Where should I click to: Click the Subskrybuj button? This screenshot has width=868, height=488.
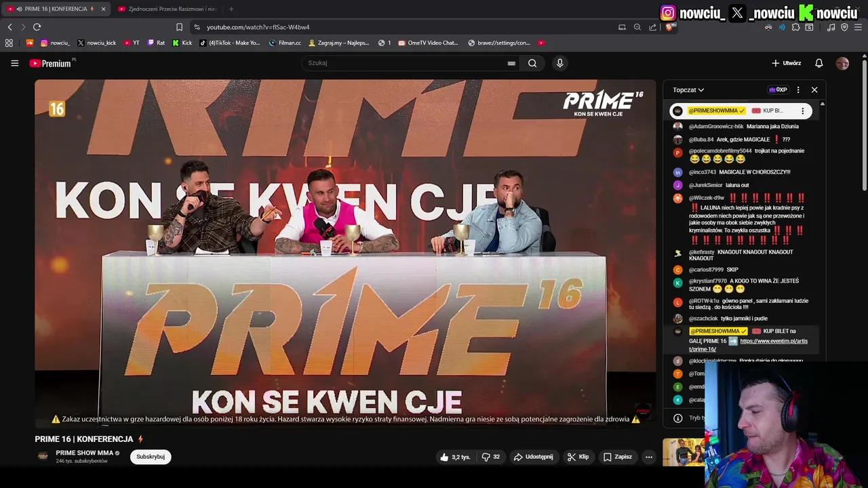coord(151,457)
